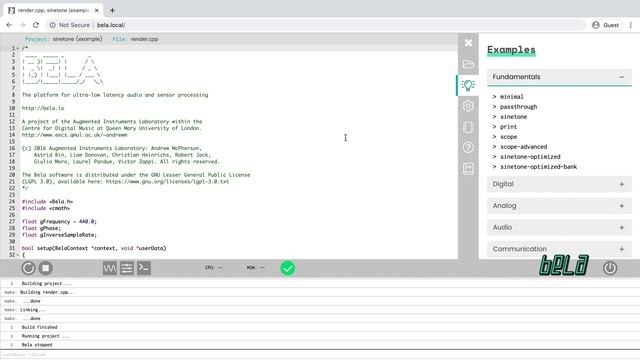This screenshot has height=360, width=640.
Task: Expand the Analog examples section
Action: (559, 206)
